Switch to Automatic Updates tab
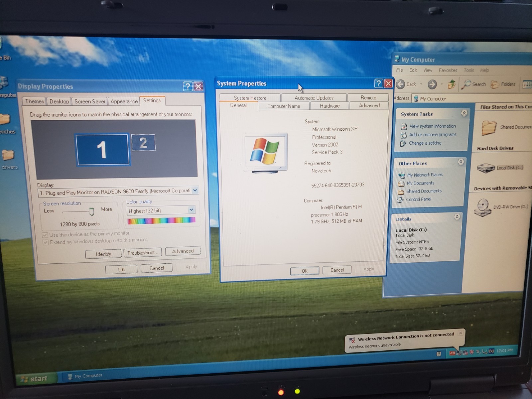The image size is (532, 399). click(x=314, y=98)
